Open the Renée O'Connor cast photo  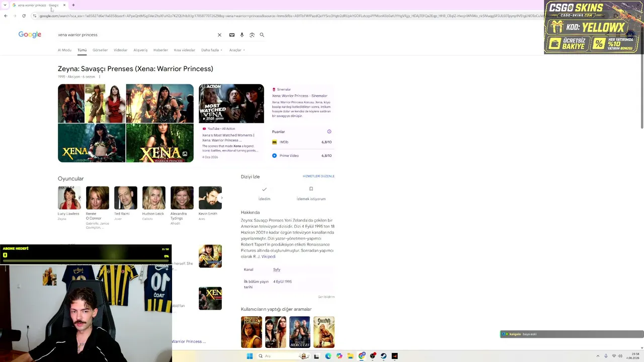pos(98,198)
